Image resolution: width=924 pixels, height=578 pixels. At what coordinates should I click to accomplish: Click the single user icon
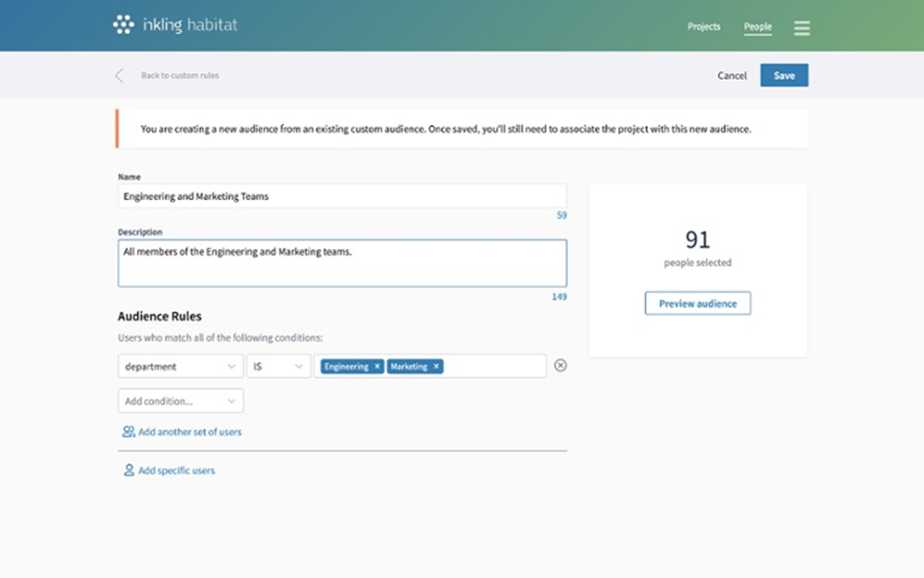point(129,470)
